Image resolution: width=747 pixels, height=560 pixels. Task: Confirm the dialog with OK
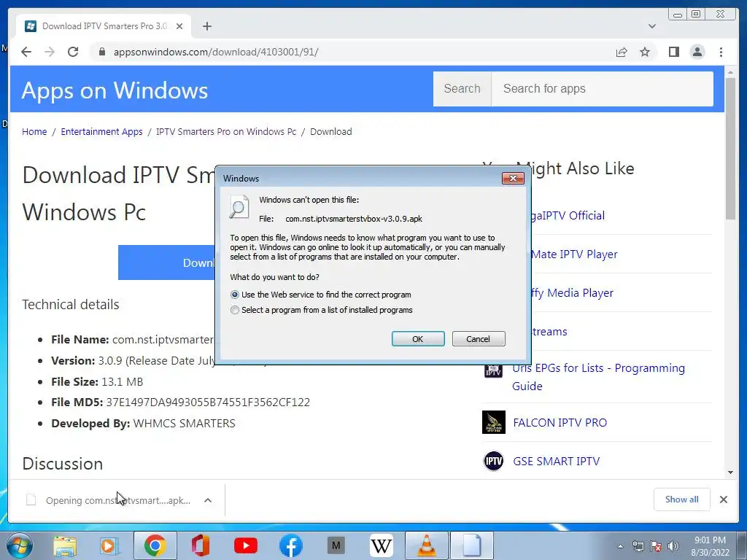tap(418, 338)
